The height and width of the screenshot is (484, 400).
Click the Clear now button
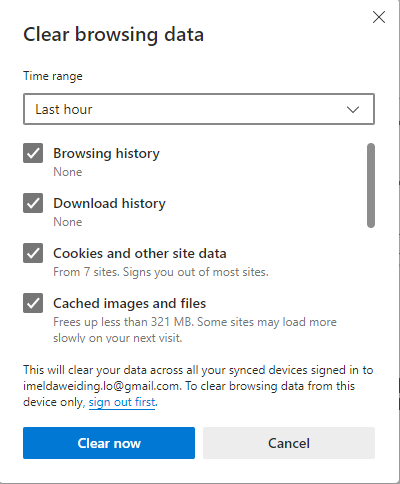[x=109, y=443]
